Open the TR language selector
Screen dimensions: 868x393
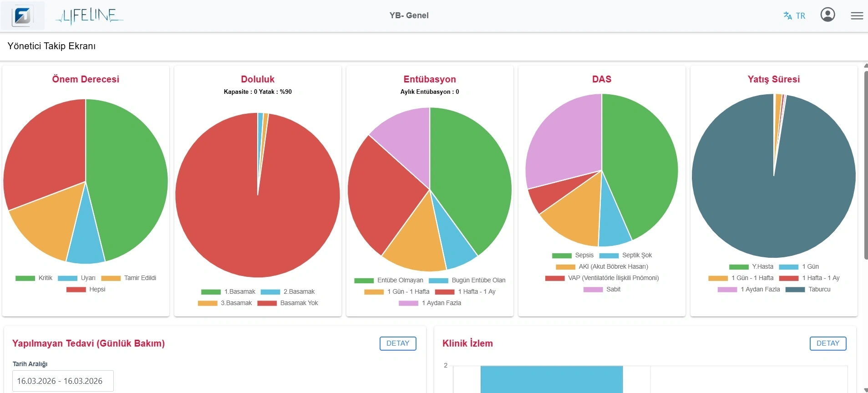[794, 16]
